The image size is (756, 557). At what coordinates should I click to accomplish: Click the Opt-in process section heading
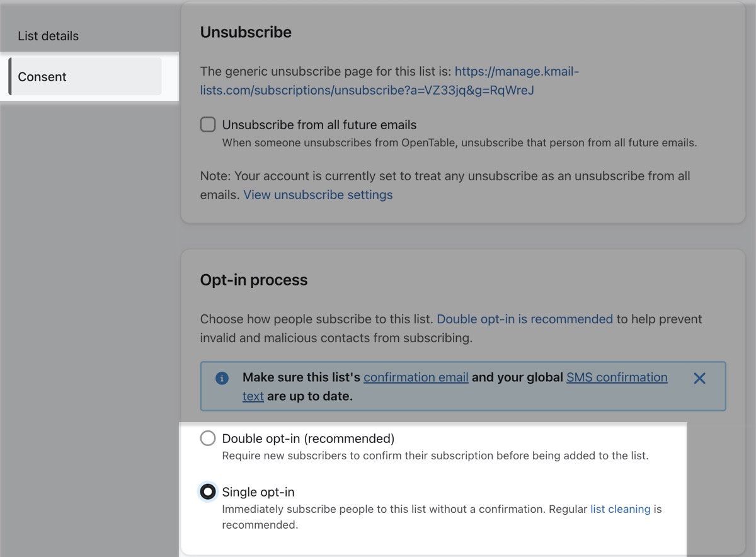tap(254, 280)
